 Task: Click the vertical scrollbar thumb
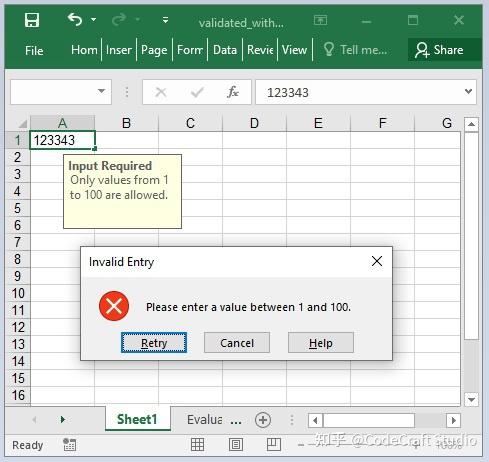click(x=471, y=236)
